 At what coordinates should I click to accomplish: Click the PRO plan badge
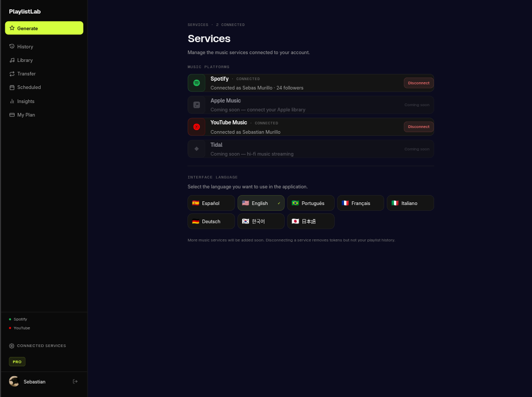point(17,362)
